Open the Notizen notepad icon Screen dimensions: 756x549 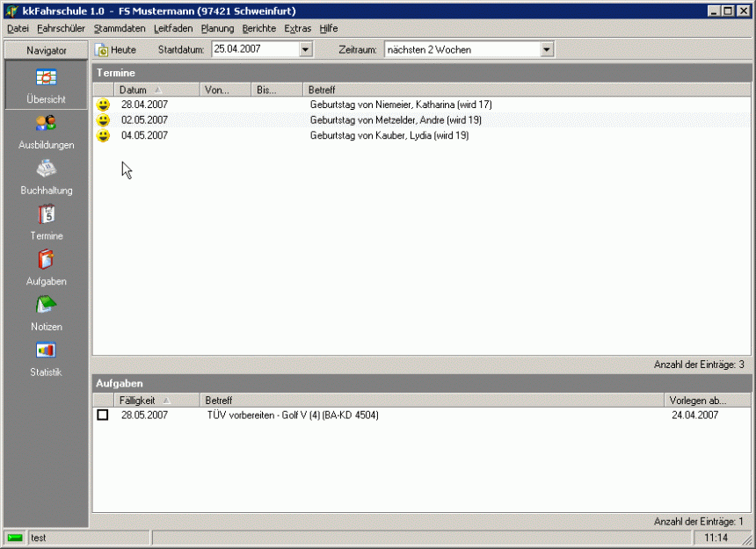[x=47, y=304]
